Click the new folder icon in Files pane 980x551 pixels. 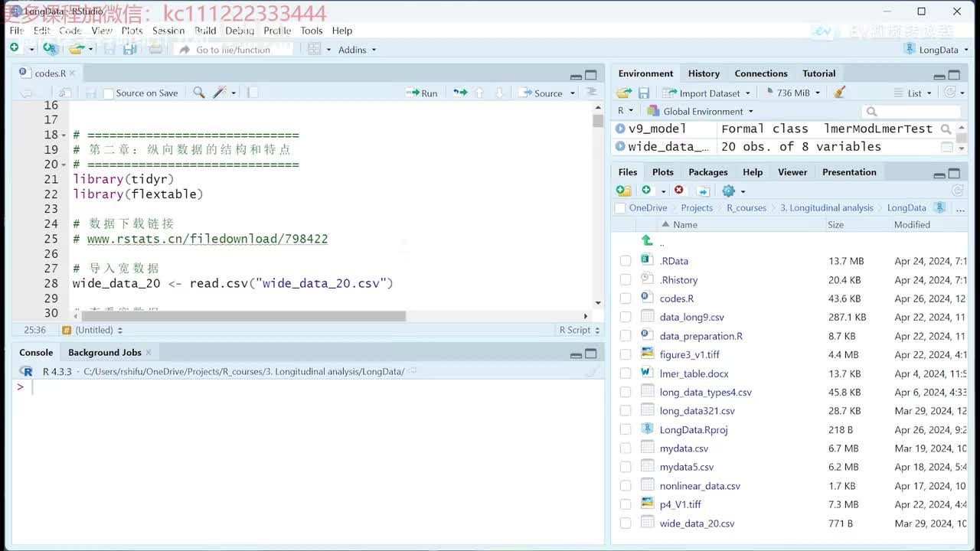click(624, 191)
